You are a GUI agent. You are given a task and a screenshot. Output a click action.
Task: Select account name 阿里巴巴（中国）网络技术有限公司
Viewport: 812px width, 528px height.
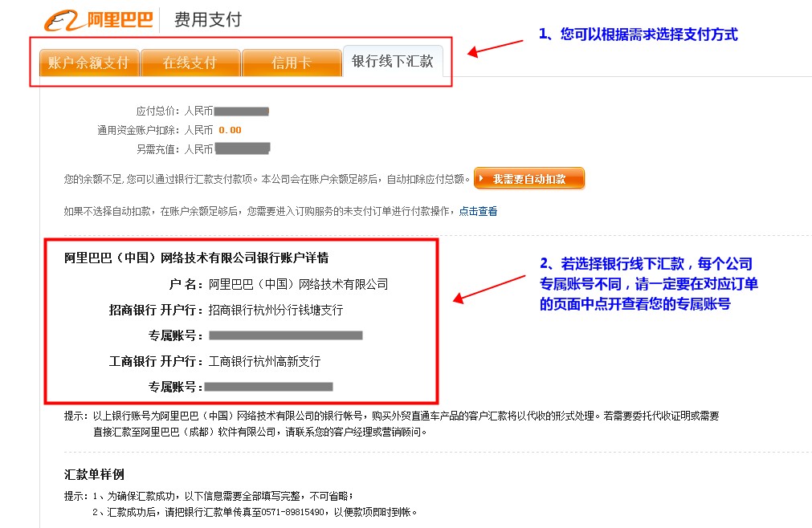click(298, 284)
